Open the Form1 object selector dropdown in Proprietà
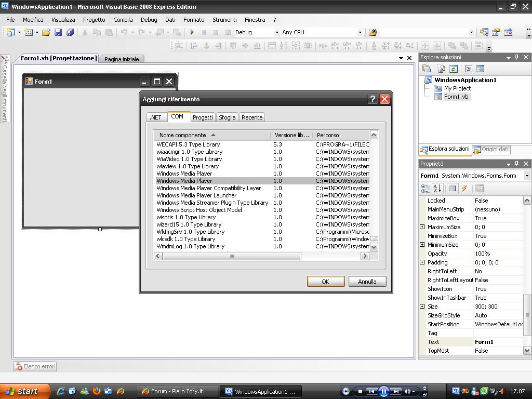 point(527,176)
